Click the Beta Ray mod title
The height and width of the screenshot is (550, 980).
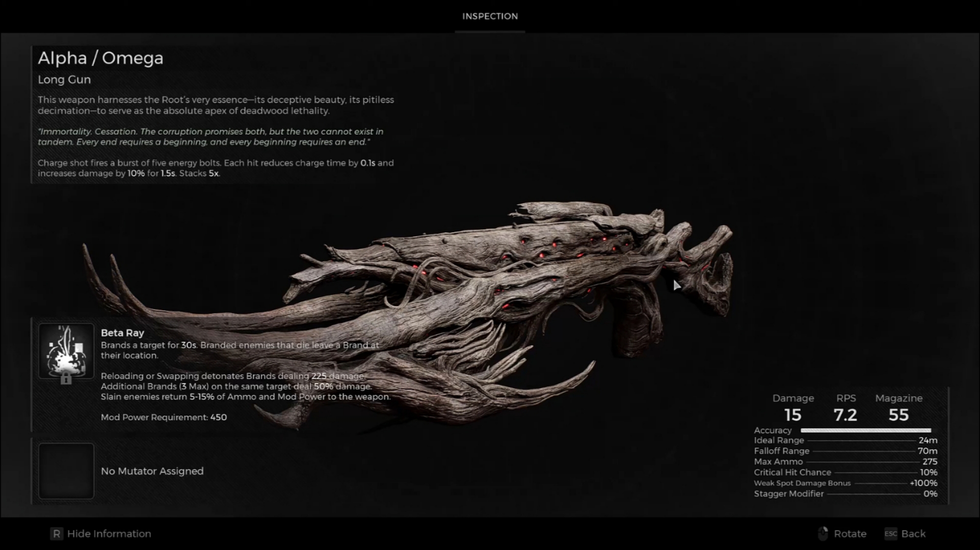pos(122,333)
